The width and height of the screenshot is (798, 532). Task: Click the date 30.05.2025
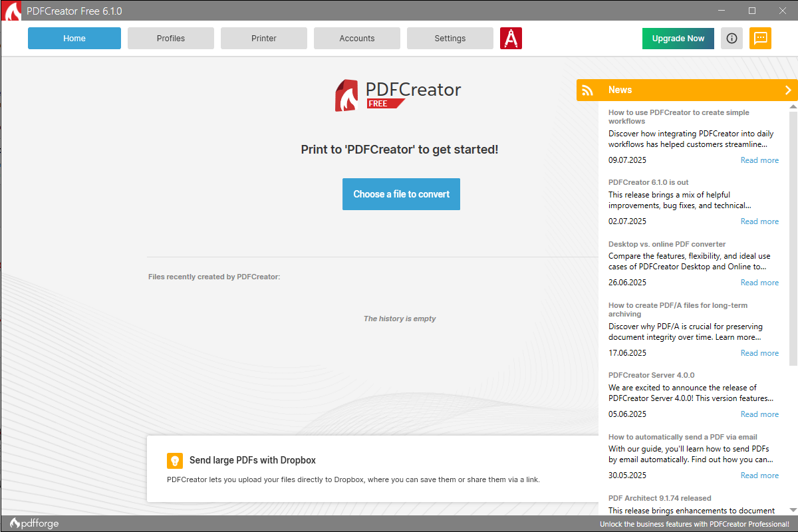627,475
